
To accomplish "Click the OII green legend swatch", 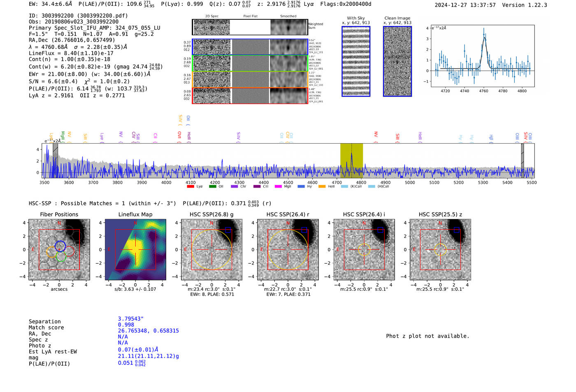I will click(x=213, y=186).
